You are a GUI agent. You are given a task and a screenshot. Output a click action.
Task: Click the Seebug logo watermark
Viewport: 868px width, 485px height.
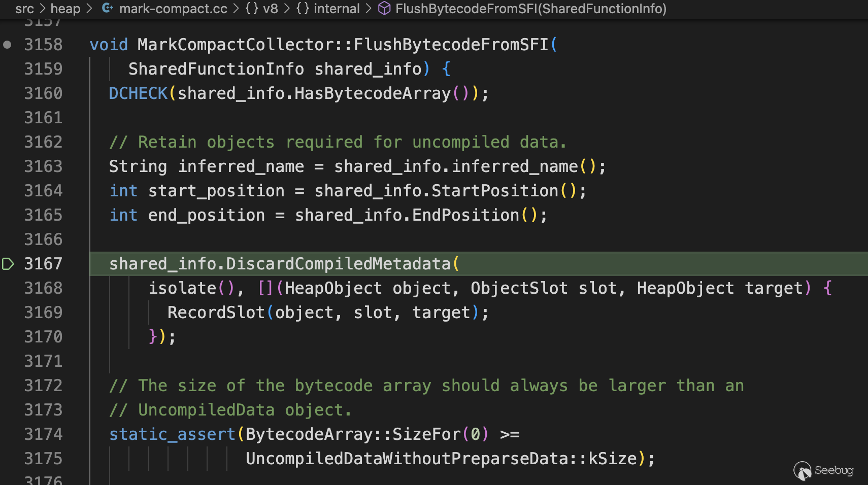click(x=823, y=471)
